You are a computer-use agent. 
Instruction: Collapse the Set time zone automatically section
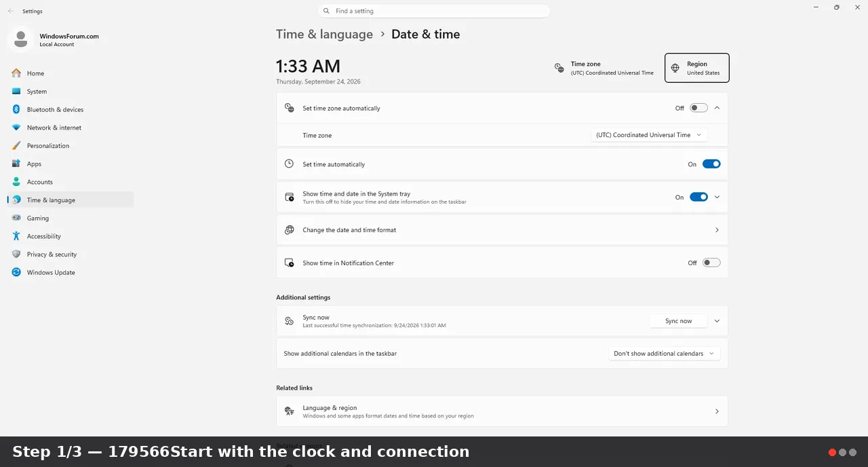click(x=717, y=108)
